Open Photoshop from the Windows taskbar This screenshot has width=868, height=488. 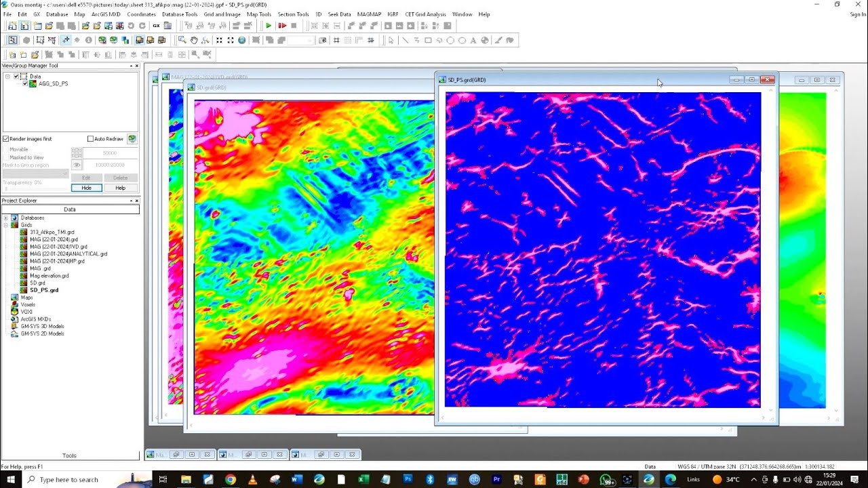(408, 479)
